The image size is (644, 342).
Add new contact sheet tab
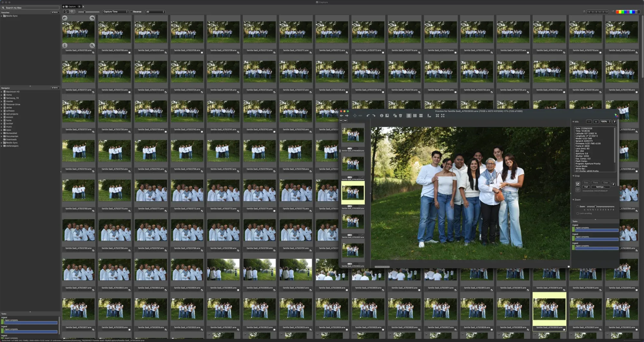[83, 6]
